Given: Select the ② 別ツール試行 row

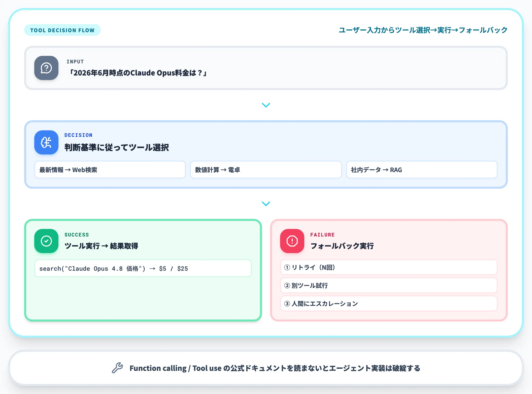Looking at the screenshot, I should [x=389, y=286].
